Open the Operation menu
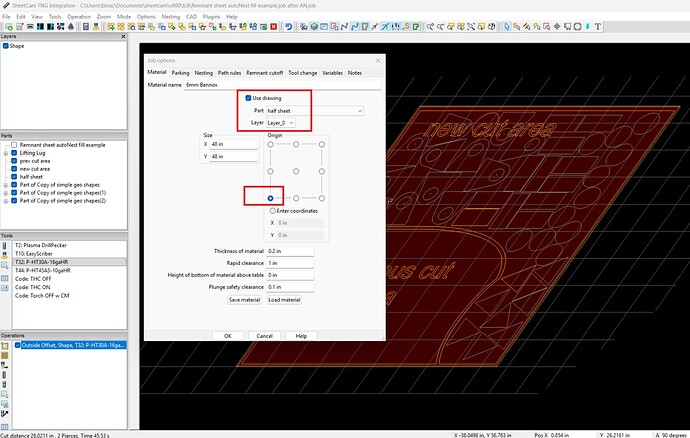The image size is (690, 438). click(x=78, y=17)
